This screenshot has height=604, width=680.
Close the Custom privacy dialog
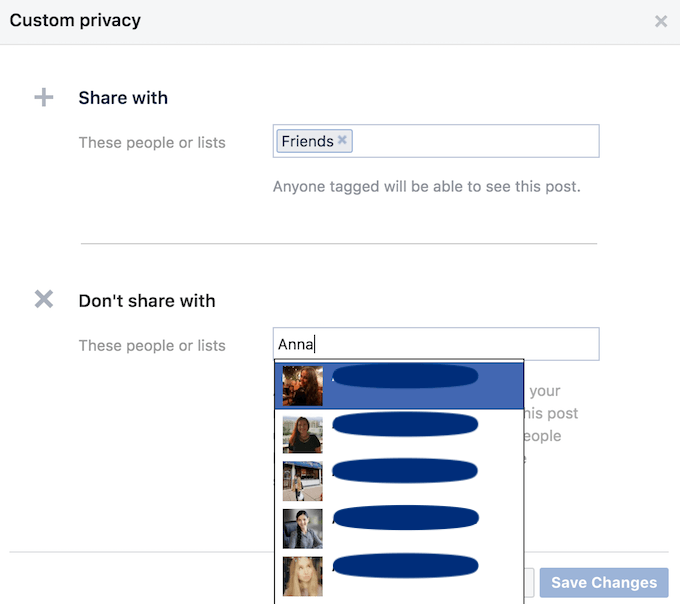point(661,21)
